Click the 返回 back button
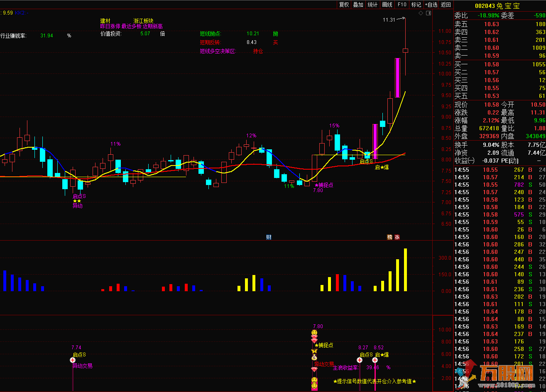Viewport: 546px width, 392px height. tap(446, 5)
